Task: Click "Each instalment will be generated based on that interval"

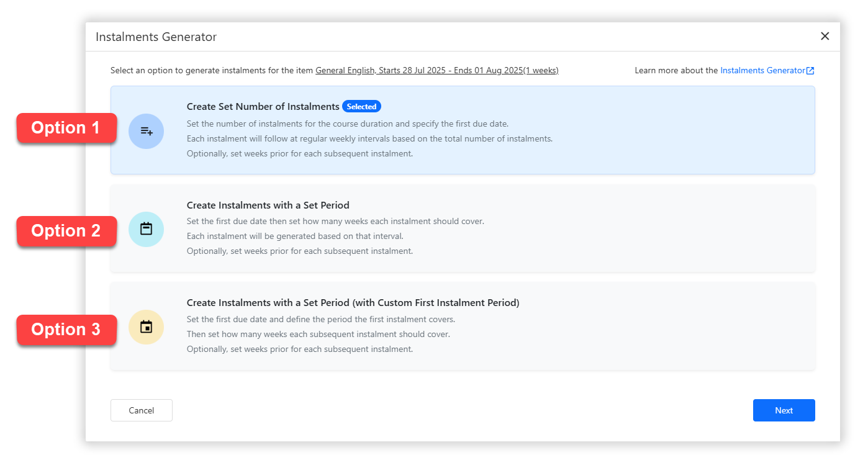Action: [295, 236]
